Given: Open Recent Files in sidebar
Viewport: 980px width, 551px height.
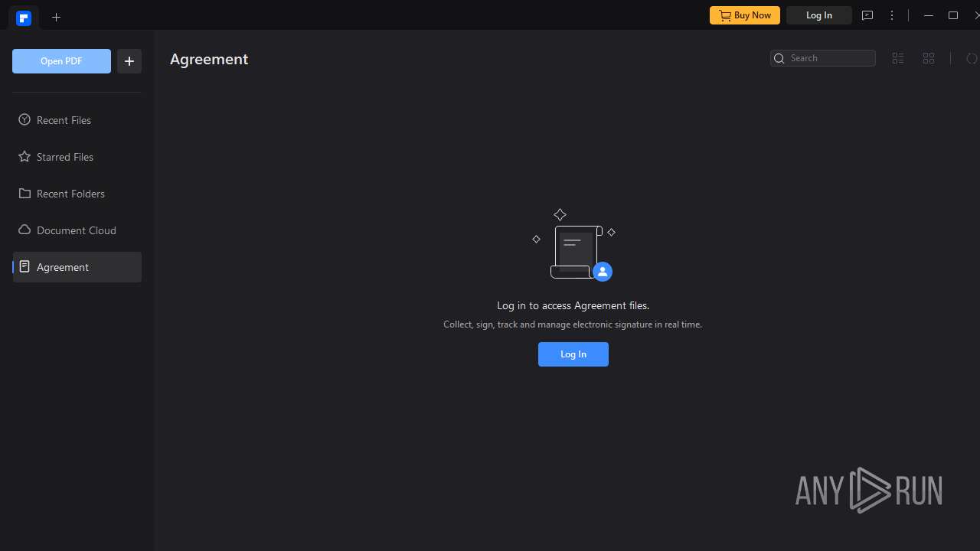Looking at the screenshot, I should pos(77,120).
